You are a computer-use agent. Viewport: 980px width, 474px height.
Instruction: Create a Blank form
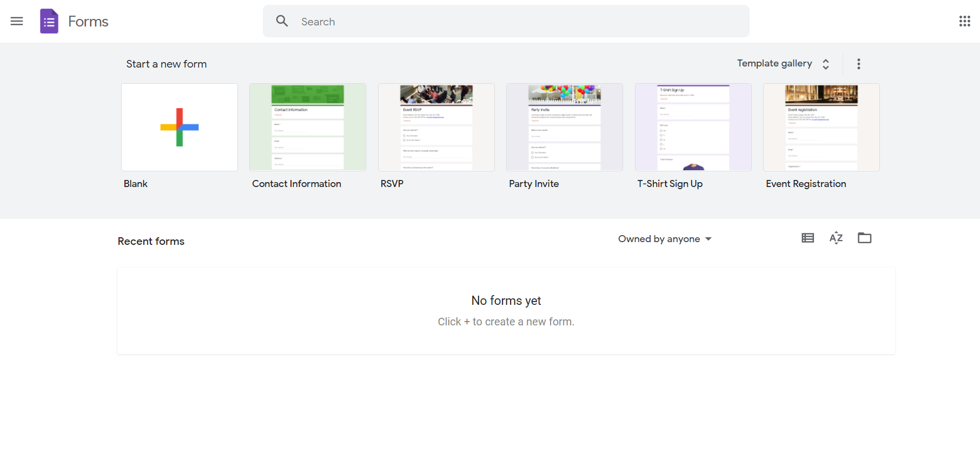[180, 128]
